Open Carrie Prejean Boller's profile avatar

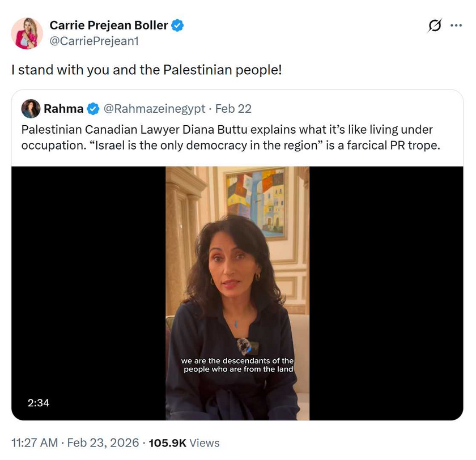coord(27,33)
